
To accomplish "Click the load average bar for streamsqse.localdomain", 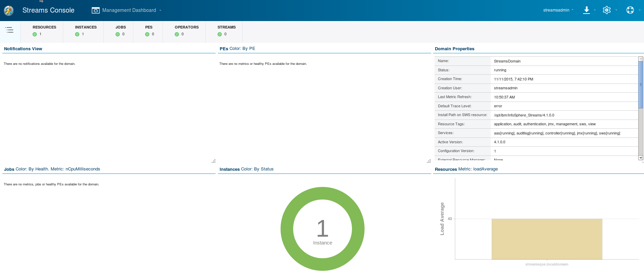I will [547, 239].
